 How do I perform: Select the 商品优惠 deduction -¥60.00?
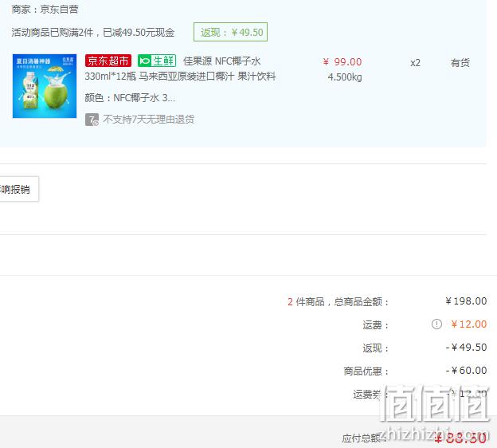tap(466, 371)
